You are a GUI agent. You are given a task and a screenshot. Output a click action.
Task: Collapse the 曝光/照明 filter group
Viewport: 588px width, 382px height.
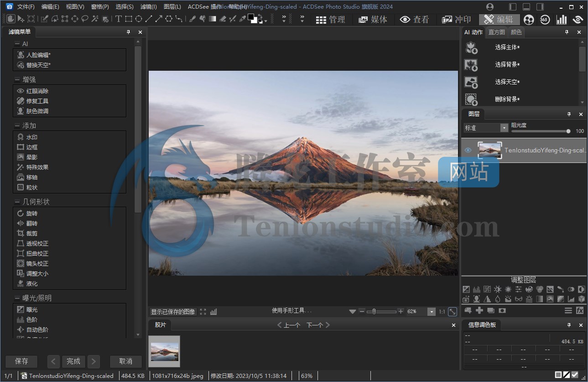click(17, 298)
